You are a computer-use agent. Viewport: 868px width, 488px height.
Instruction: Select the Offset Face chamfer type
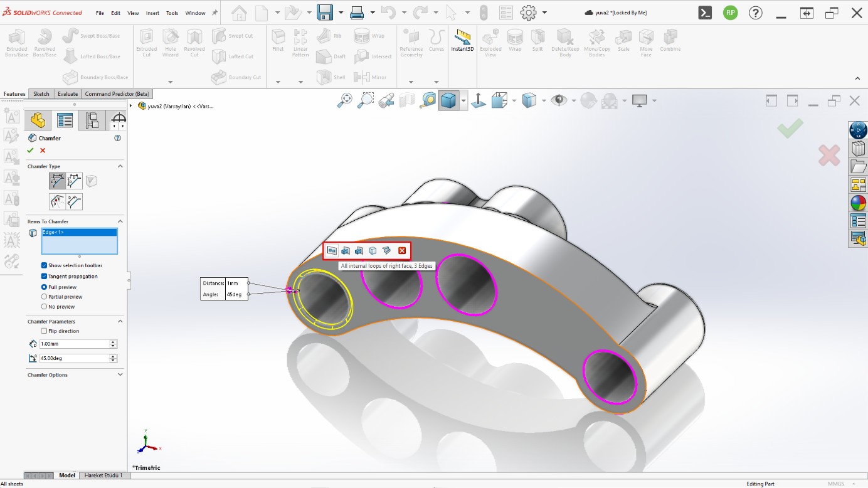[57, 201]
